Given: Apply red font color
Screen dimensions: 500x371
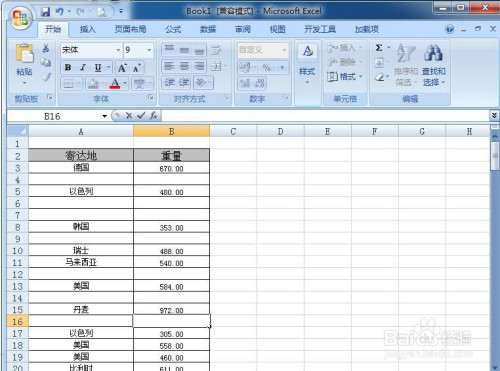Looking at the screenshot, I should (x=115, y=83).
